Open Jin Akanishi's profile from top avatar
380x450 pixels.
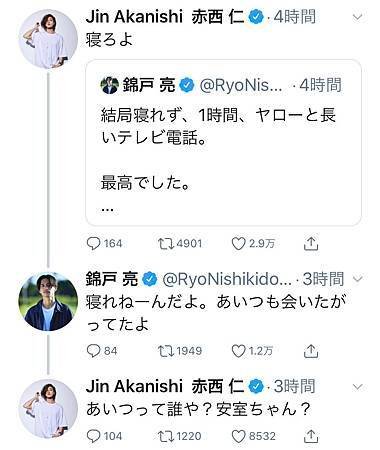[x=48, y=39]
